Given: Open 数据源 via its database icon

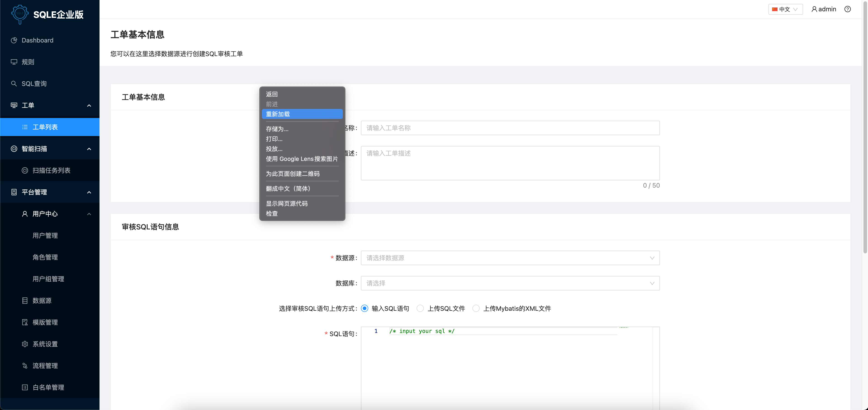Looking at the screenshot, I should [x=25, y=300].
